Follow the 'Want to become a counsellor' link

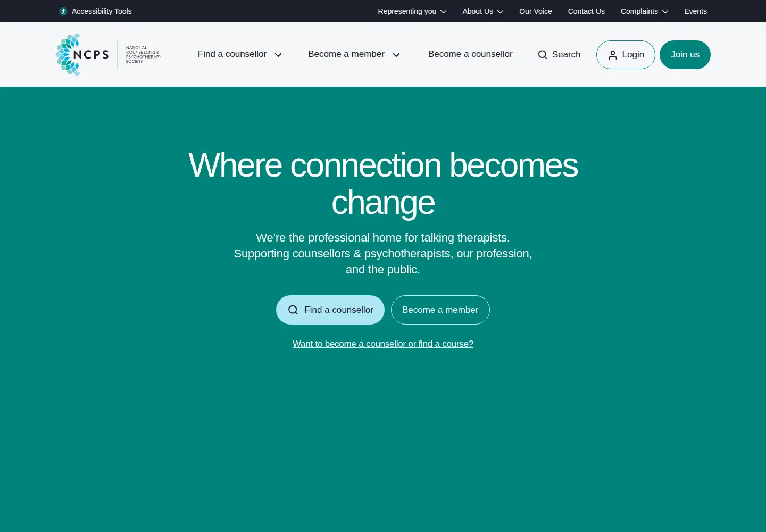click(x=383, y=344)
